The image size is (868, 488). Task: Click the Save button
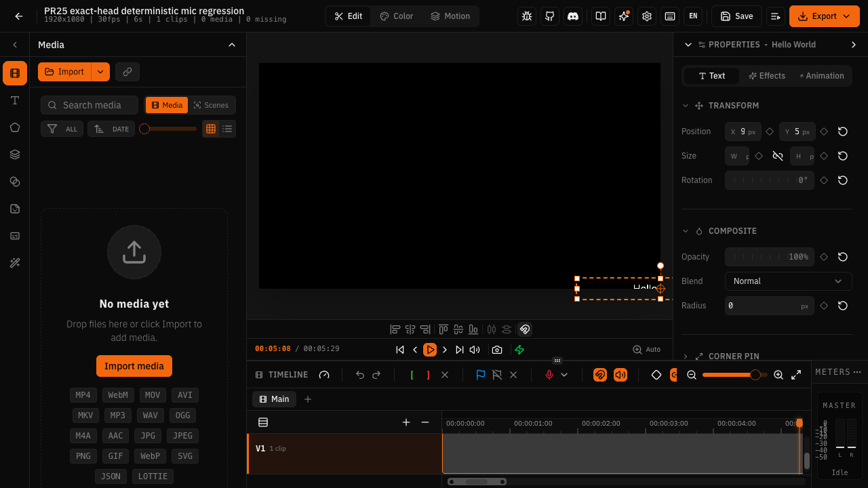click(736, 16)
